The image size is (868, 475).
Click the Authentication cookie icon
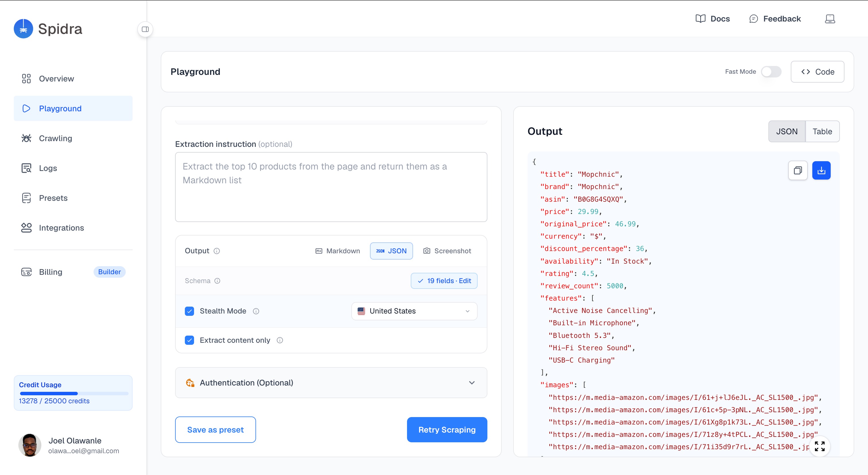point(190,383)
